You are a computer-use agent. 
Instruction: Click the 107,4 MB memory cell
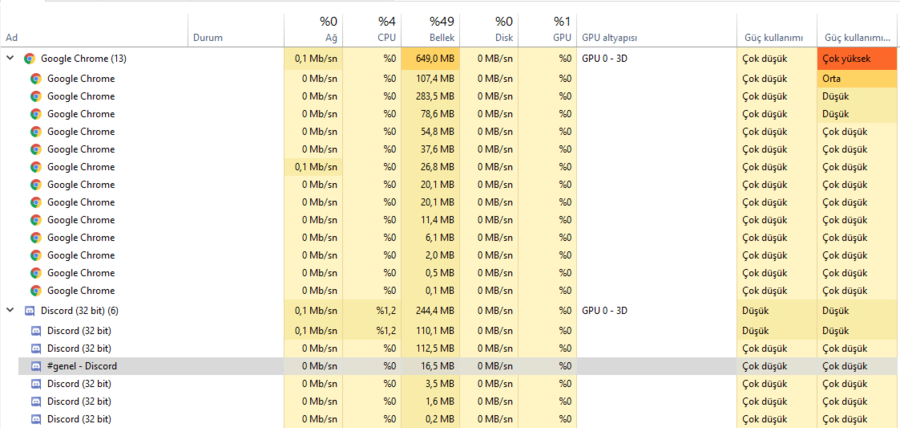coord(430,79)
